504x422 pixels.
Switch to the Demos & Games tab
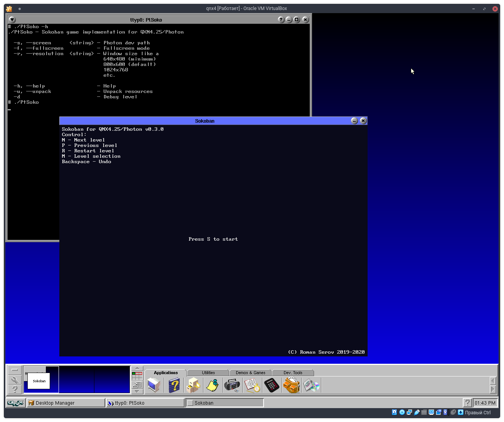pos(250,373)
